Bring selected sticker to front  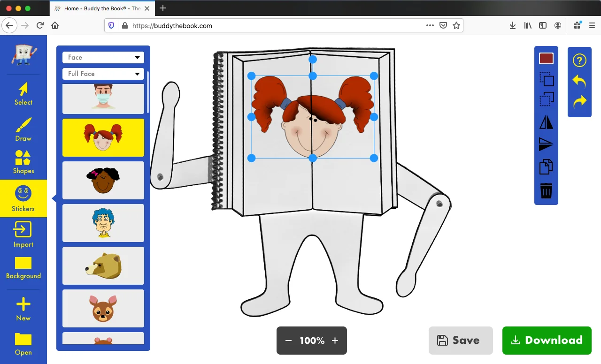[547, 79]
